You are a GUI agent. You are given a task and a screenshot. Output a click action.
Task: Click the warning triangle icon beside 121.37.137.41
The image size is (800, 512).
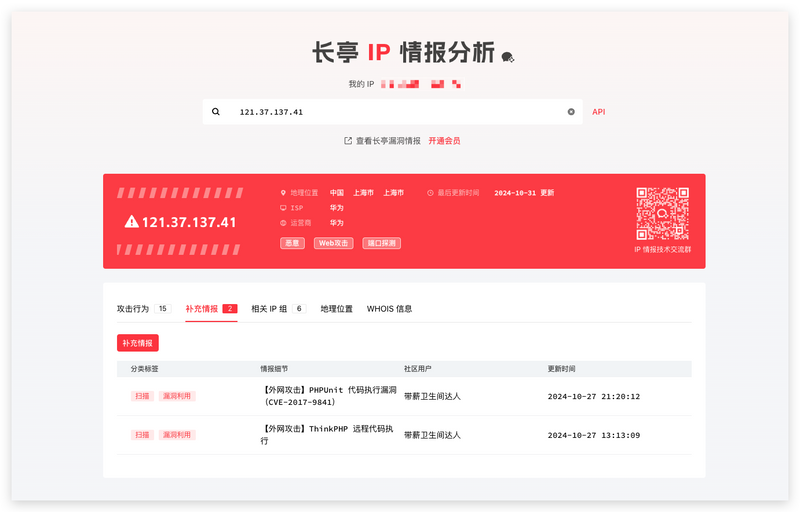pos(132,221)
